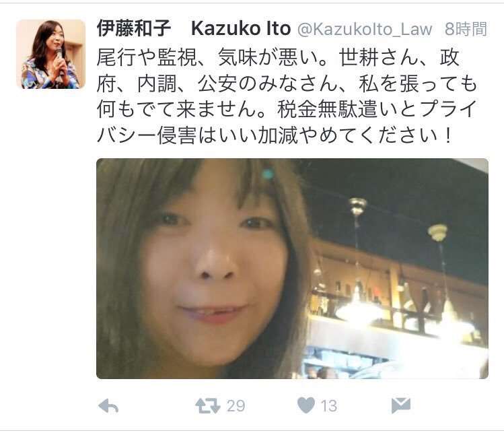Click the tweet line starting 府、内調、公安

[x=287, y=83]
